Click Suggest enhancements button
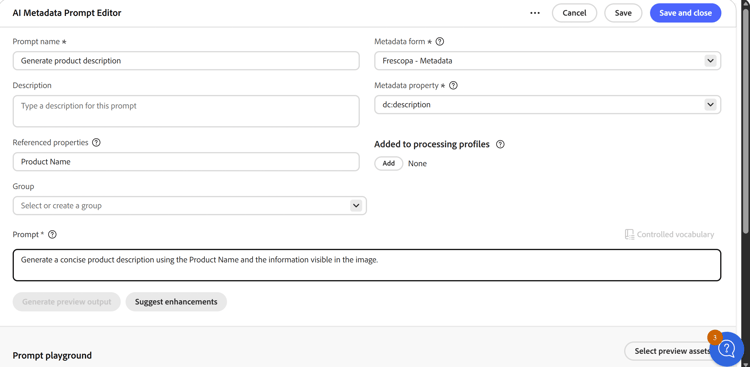The image size is (750, 367). point(176,302)
